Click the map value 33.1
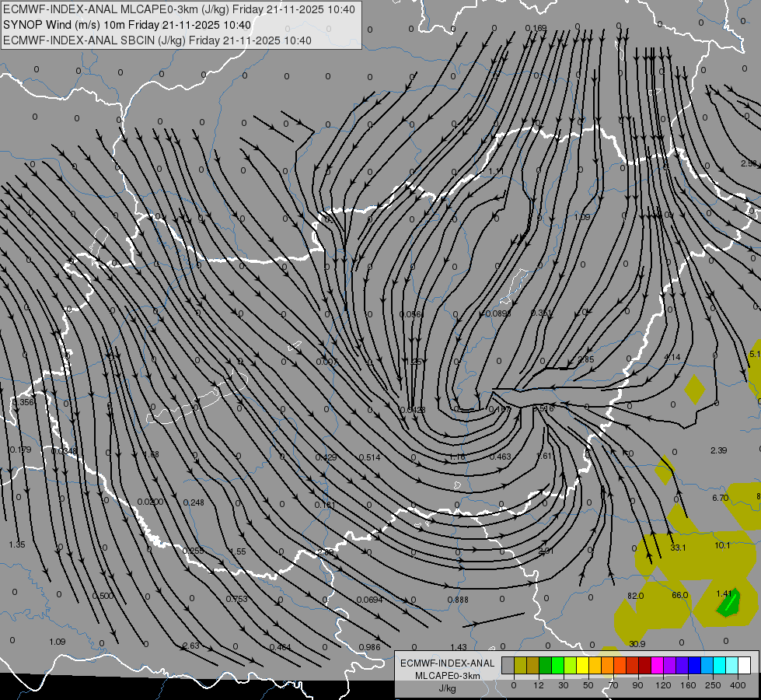 pos(678,548)
